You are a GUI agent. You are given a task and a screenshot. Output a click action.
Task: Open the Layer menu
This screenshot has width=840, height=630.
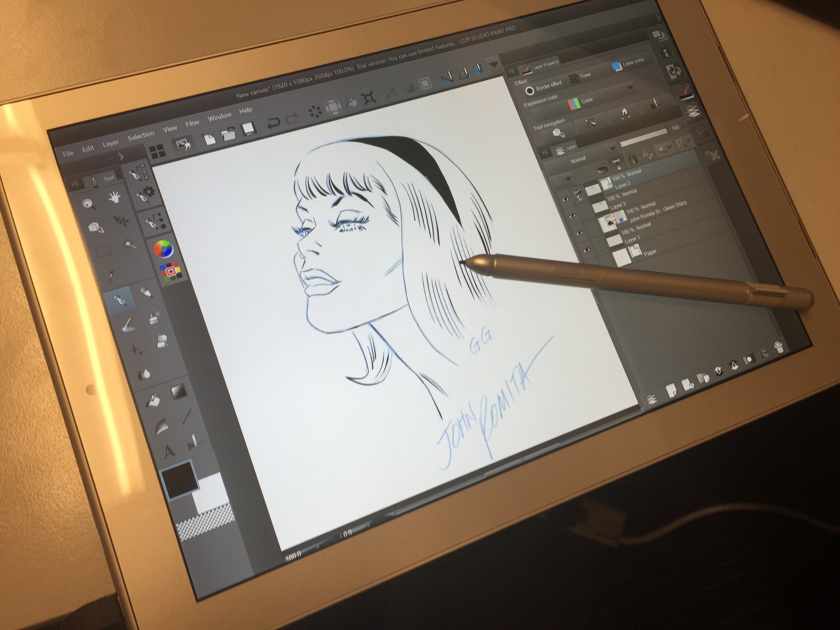111,143
